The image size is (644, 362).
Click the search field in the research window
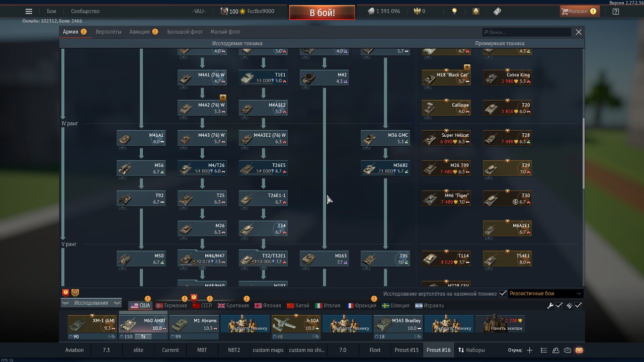(526, 32)
